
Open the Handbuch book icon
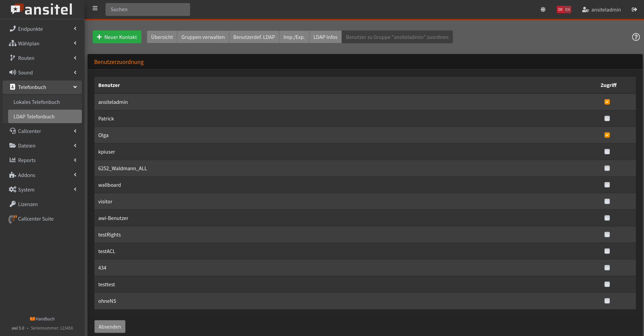point(32,319)
